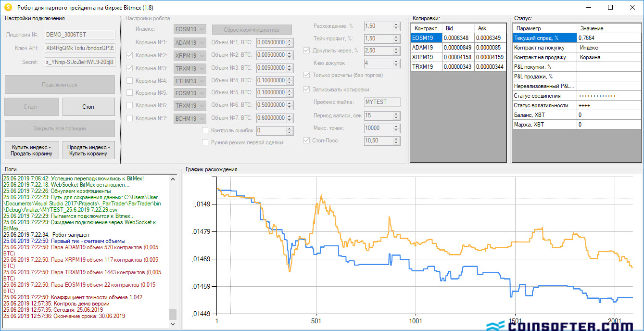Click the Макс. точек value field
This screenshot has width=644, height=331.
(382, 128)
